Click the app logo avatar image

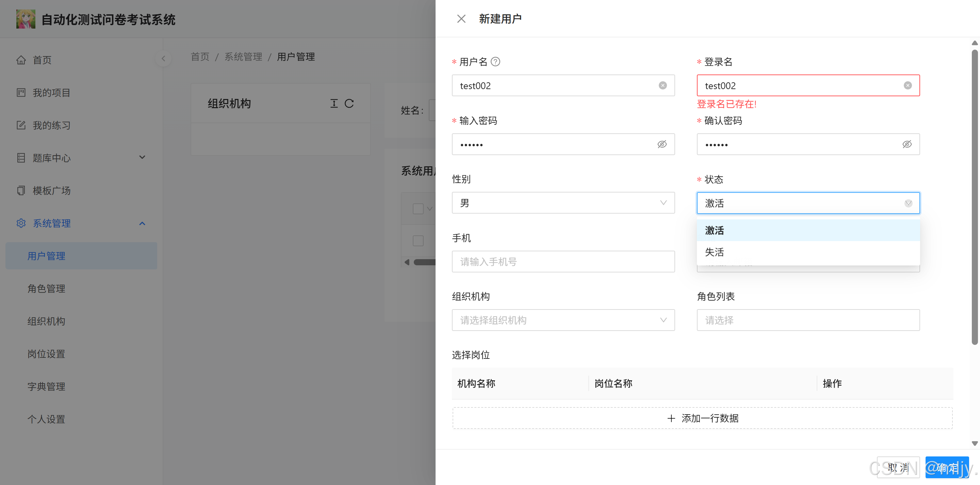(x=26, y=19)
